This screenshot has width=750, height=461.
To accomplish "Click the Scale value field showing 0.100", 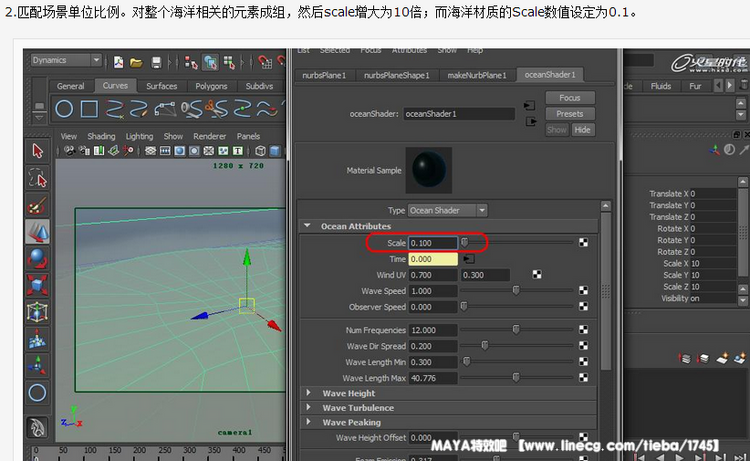I will [x=433, y=243].
